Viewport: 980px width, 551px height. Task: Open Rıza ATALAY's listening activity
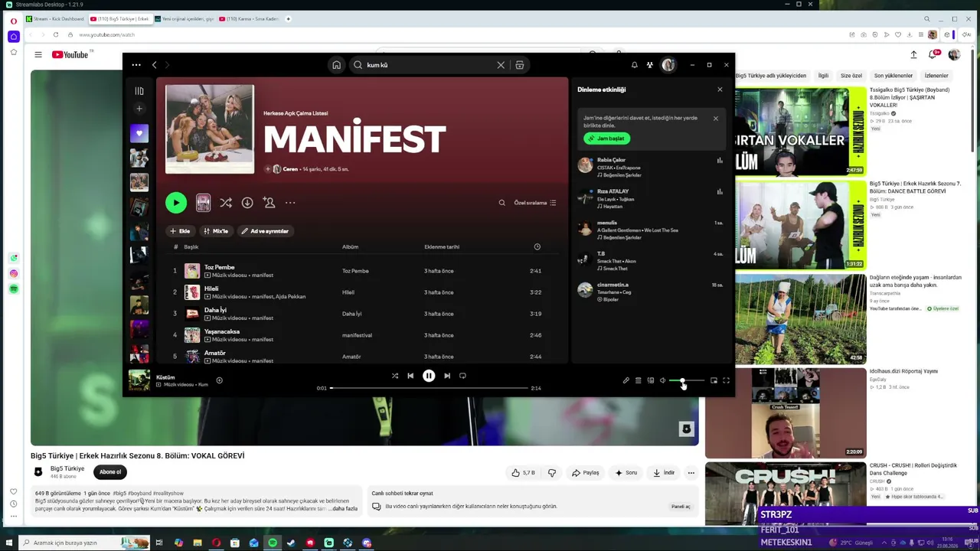(651, 199)
